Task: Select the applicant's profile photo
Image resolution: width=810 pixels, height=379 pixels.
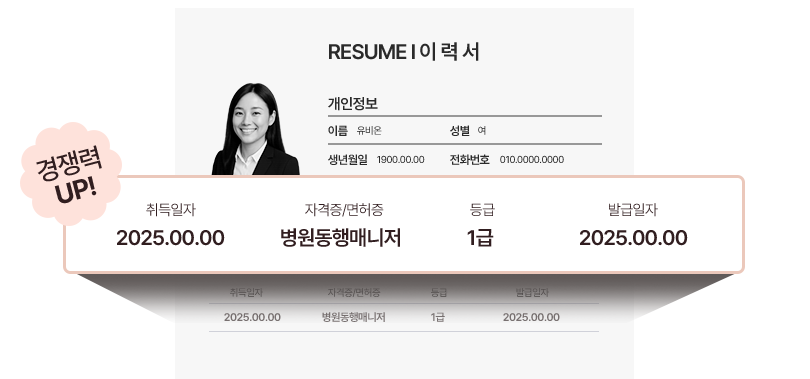Action: pyautogui.click(x=256, y=129)
